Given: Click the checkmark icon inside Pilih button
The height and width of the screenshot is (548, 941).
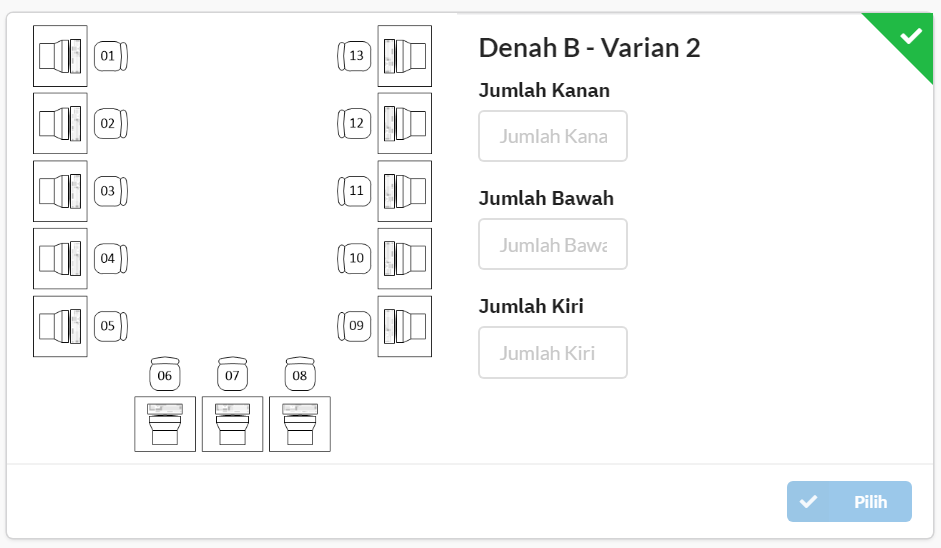Looking at the screenshot, I should click(x=808, y=501).
